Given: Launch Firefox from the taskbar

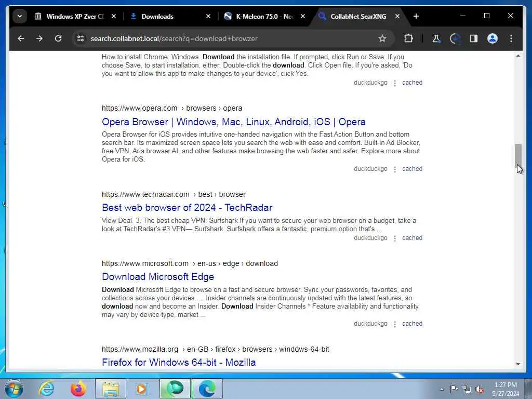Looking at the screenshot, I should pyautogui.click(x=78, y=389).
